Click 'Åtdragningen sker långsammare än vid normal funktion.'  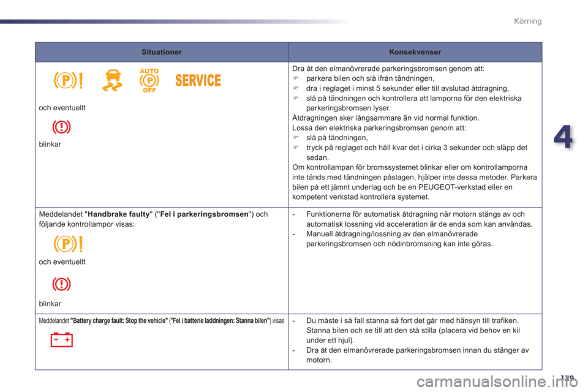[385, 118]
